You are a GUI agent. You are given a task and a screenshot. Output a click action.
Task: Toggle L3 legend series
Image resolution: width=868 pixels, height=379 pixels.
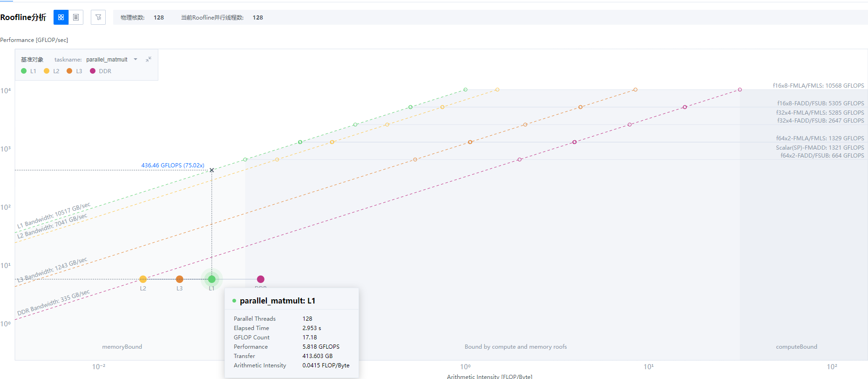[x=75, y=71]
